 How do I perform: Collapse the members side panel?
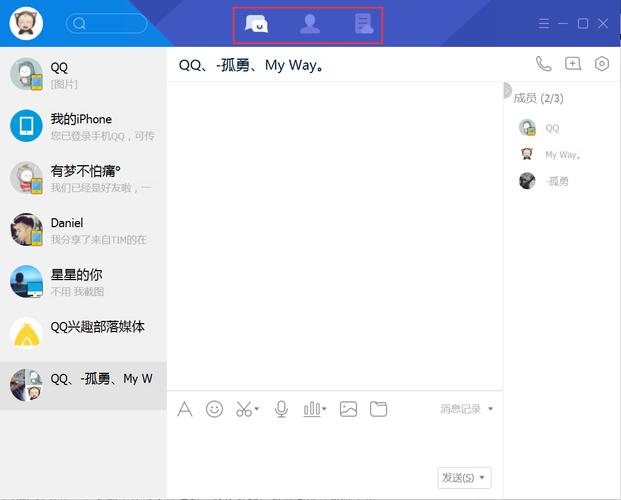click(507, 91)
